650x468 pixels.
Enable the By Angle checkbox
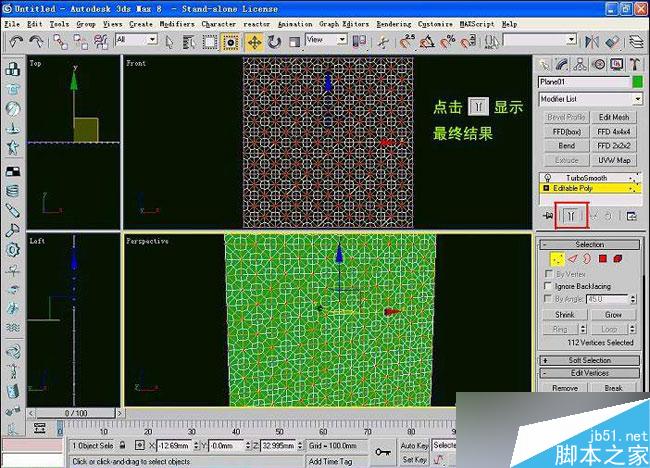click(549, 298)
